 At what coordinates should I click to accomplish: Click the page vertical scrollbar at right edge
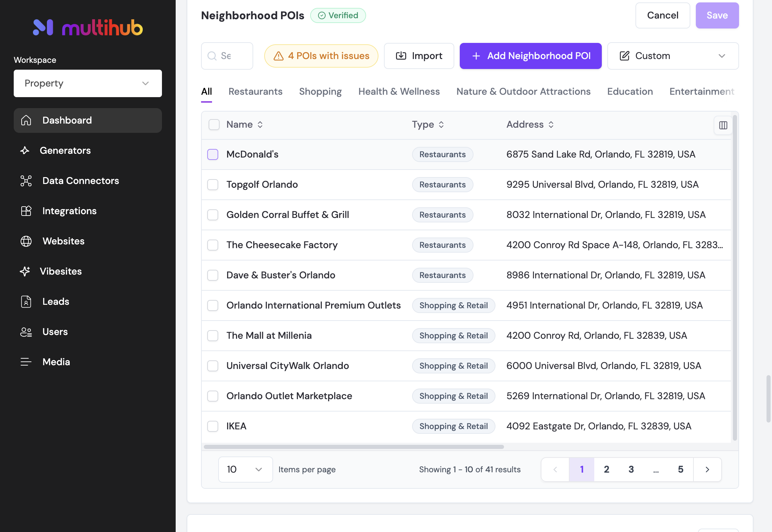769,399
